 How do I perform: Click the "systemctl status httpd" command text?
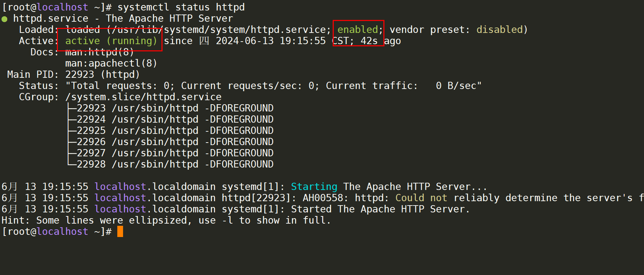(x=181, y=8)
